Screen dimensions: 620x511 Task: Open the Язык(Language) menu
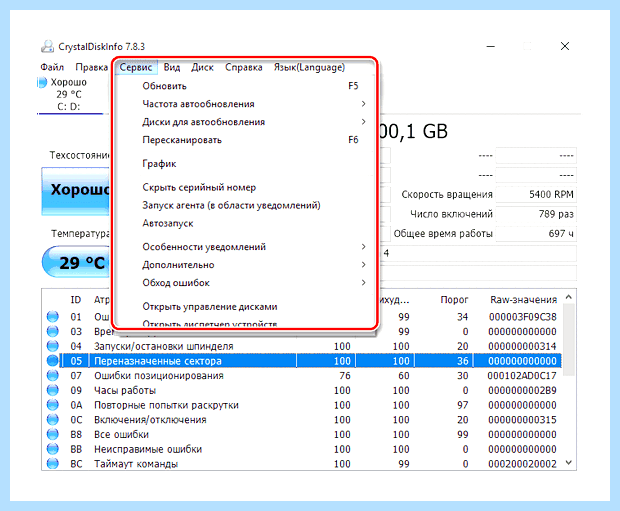point(309,67)
